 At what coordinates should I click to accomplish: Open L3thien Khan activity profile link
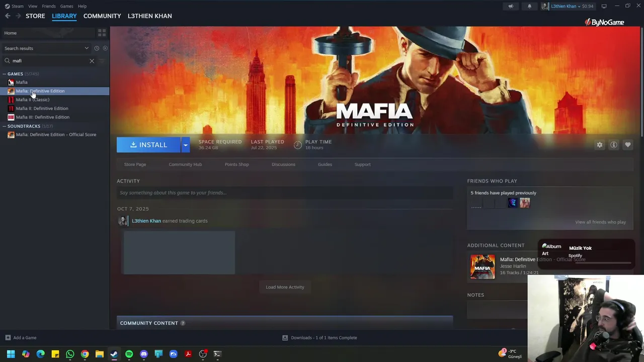tap(146, 221)
